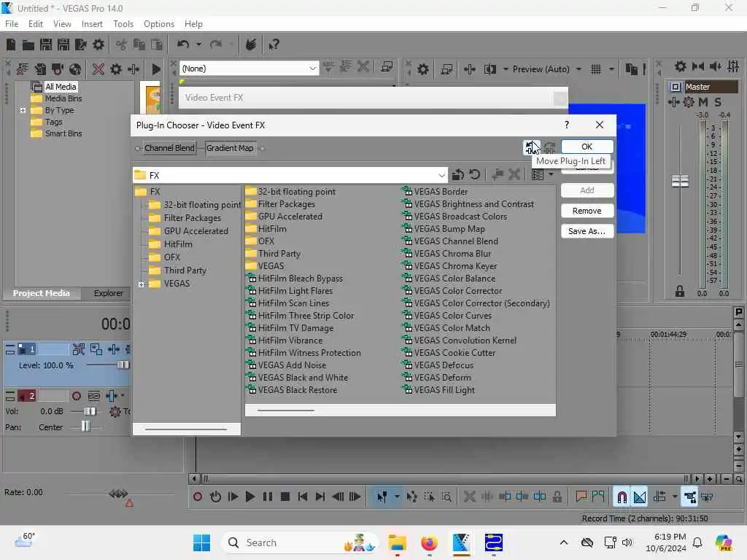747x560 pixels.
Task: Switch to the Explorer tab
Action: [108, 293]
